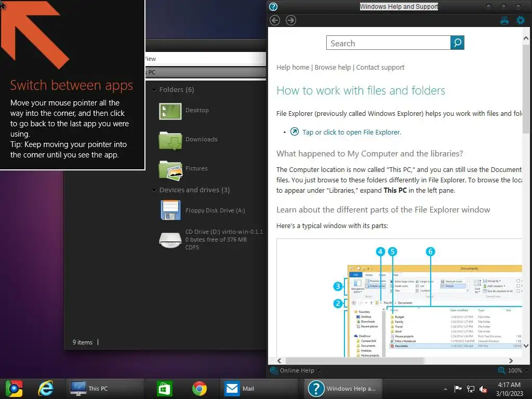
Task: Launch first taskbar app with colorful icon
Action: [14, 389]
